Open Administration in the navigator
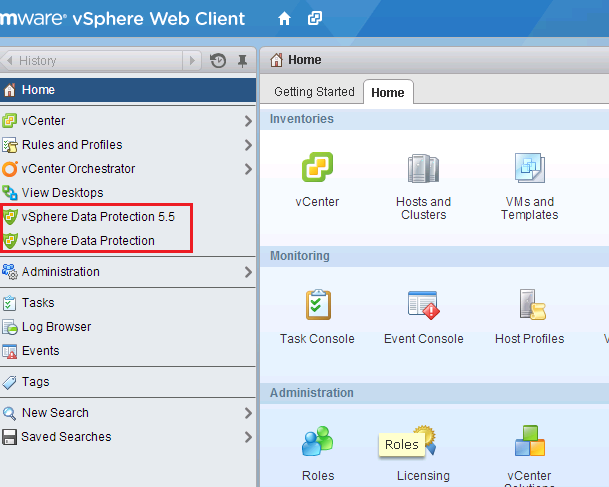This screenshot has width=609, height=487. pos(128,272)
